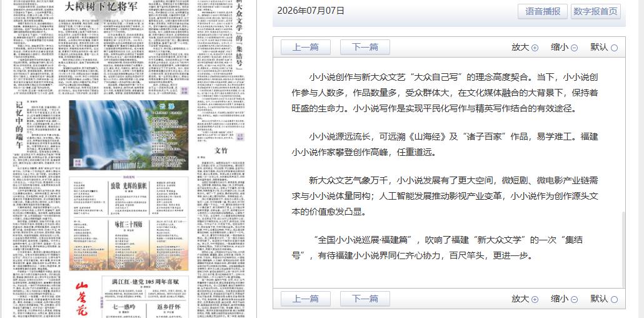
Task: Select the 默认 default size option below the article
Action: click(x=604, y=299)
